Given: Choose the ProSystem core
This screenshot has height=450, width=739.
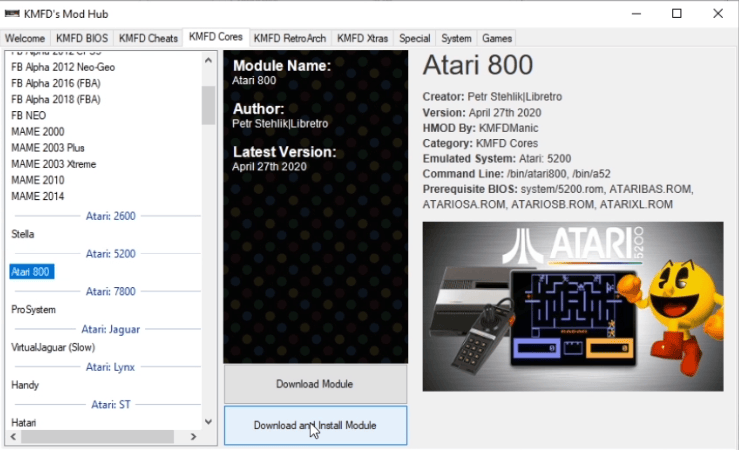Looking at the screenshot, I should click(33, 310).
